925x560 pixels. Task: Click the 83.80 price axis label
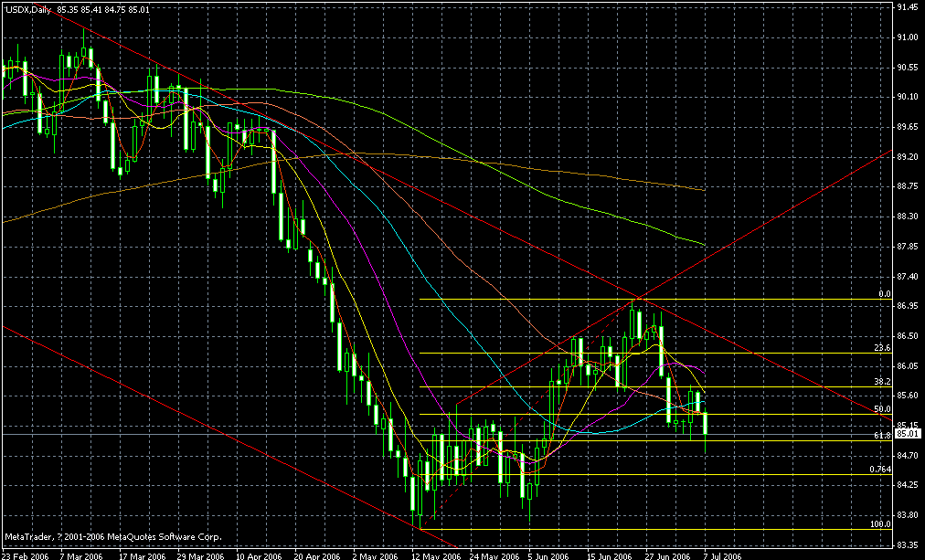(908, 515)
